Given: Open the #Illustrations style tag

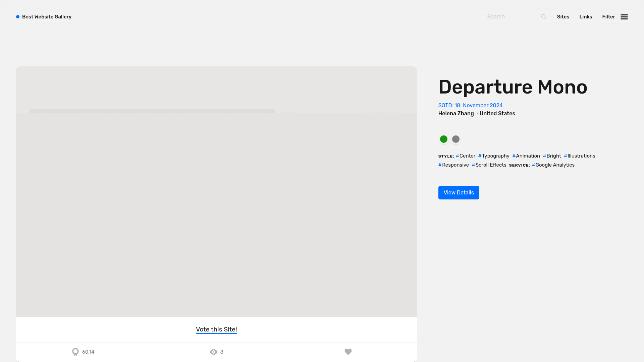Looking at the screenshot, I should click(580, 156).
